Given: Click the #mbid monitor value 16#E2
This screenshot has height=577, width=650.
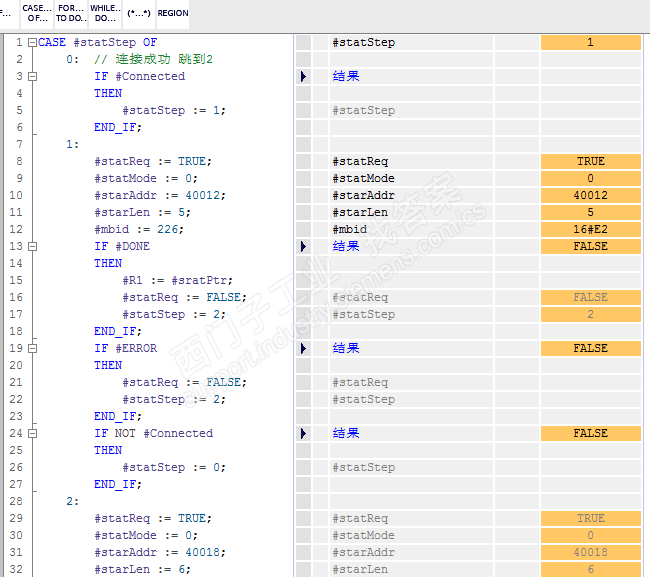Looking at the screenshot, I should (591, 229).
